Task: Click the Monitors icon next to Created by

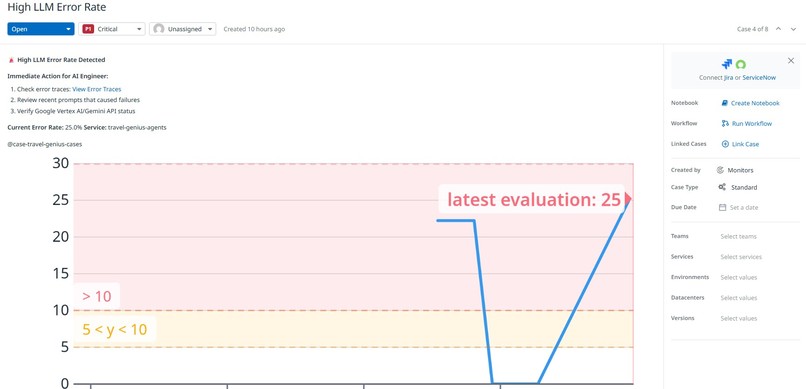Action: pyautogui.click(x=721, y=170)
